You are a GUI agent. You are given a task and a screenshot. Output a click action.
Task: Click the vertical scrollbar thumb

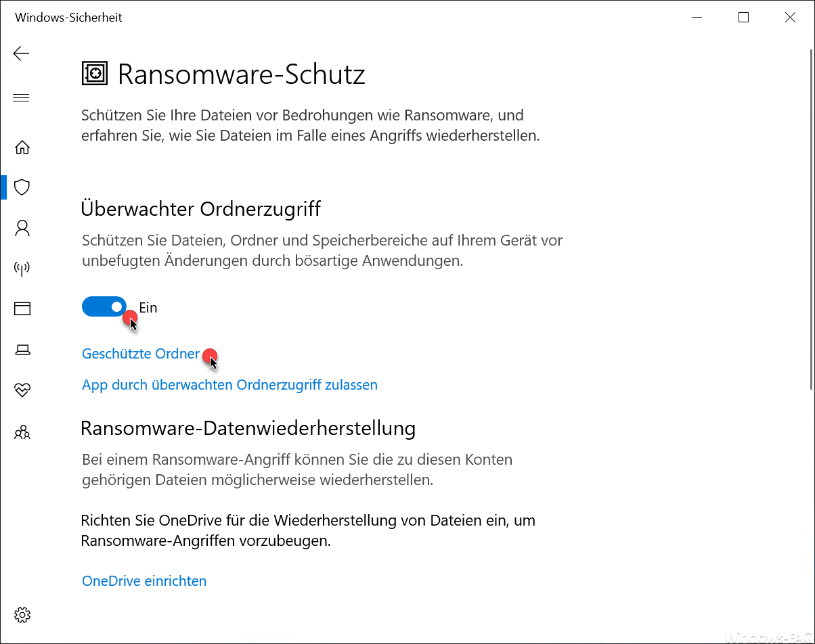[x=811, y=220]
